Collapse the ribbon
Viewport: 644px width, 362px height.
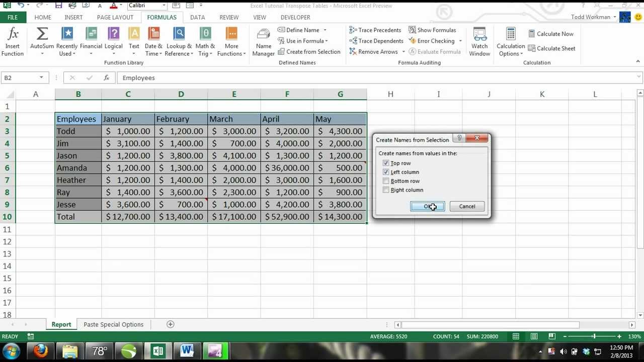coord(638,62)
